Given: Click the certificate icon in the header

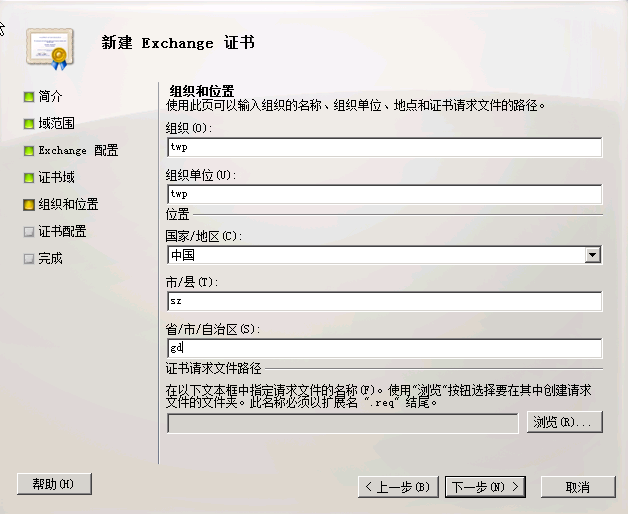Looking at the screenshot, I should [50, 49].
